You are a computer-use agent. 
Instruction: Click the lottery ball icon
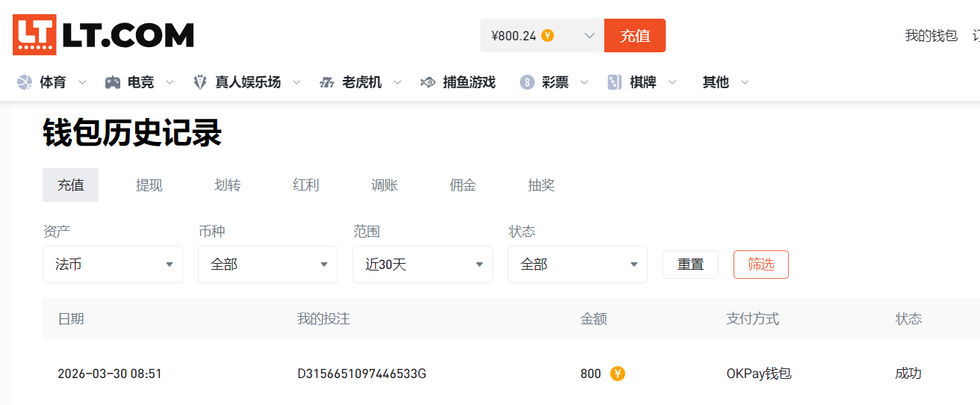click(x=527, y=82)
